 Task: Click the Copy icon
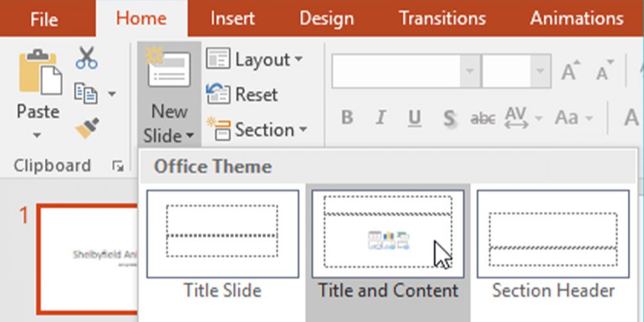coord(86,93)
